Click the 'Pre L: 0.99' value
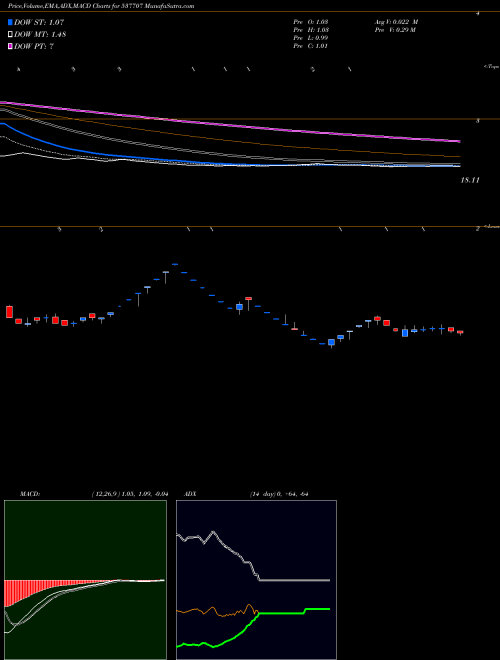Viewport: 500px width, 660px height. pos(311,38)
